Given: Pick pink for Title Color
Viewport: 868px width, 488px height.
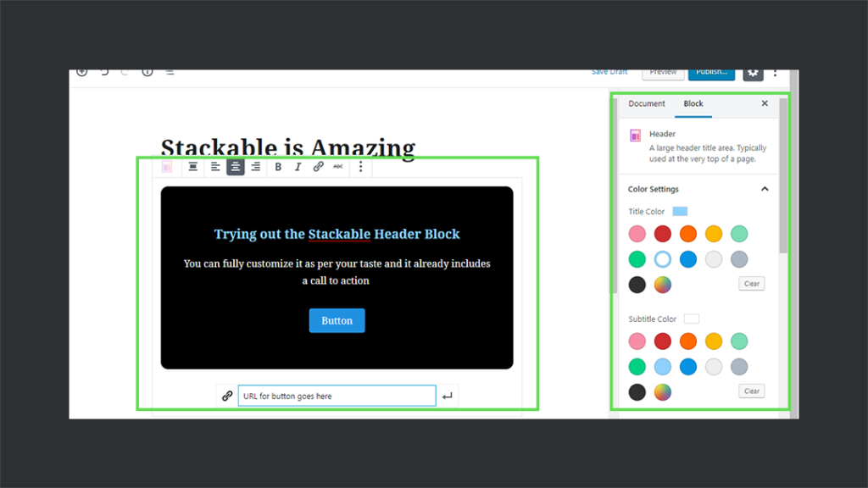Looking at the screenshot, I should (637, 234).
